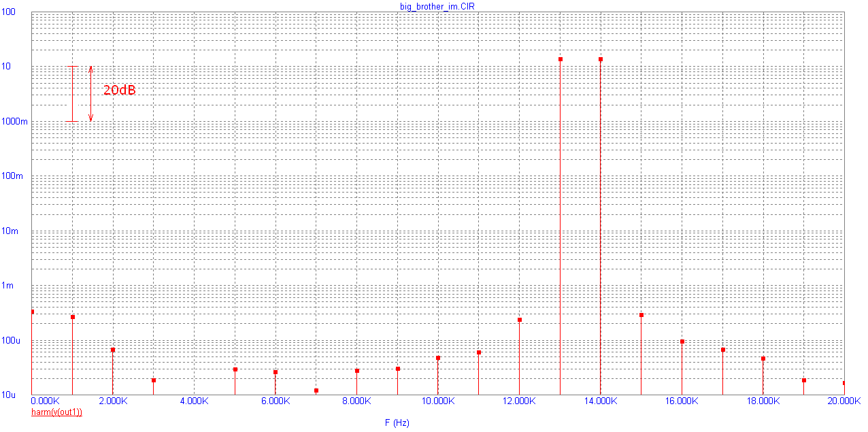
Task: Click the 7 kHz lowest data point
Action: tap(316, 391)
